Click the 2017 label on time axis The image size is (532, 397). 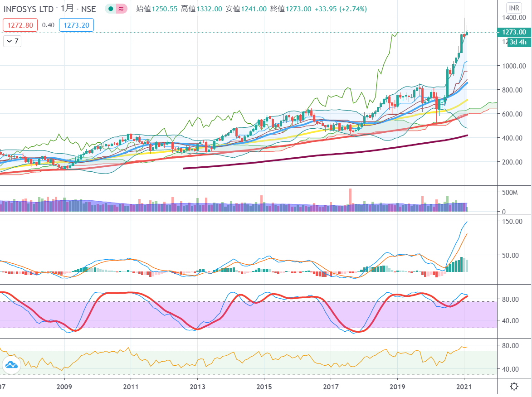(x=331, y=387)
